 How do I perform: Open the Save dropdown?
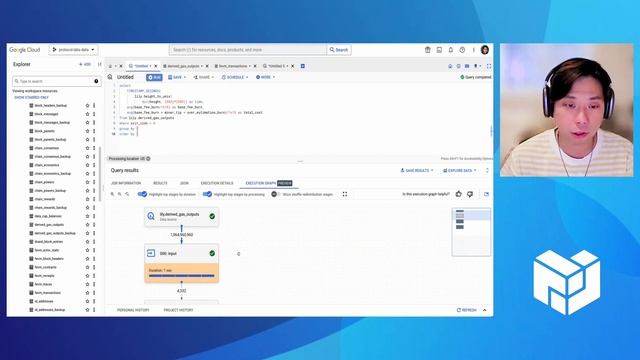(177, 77)
